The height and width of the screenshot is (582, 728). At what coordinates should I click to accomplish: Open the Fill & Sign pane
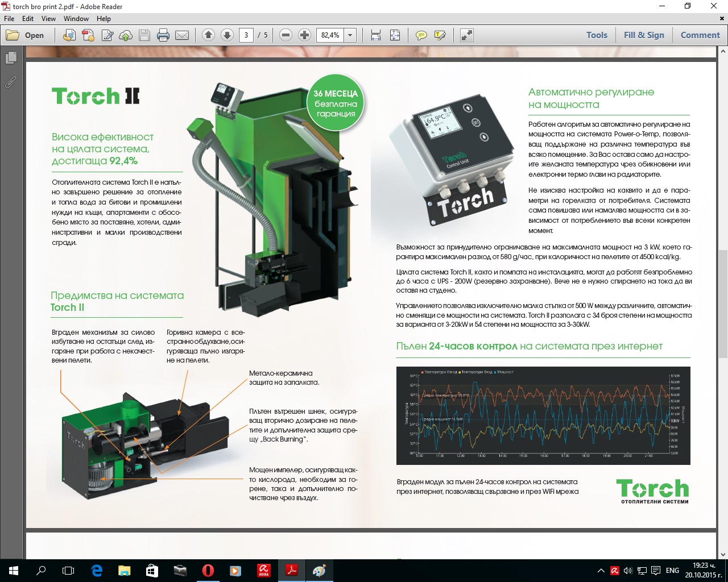(x=643, y=35)
